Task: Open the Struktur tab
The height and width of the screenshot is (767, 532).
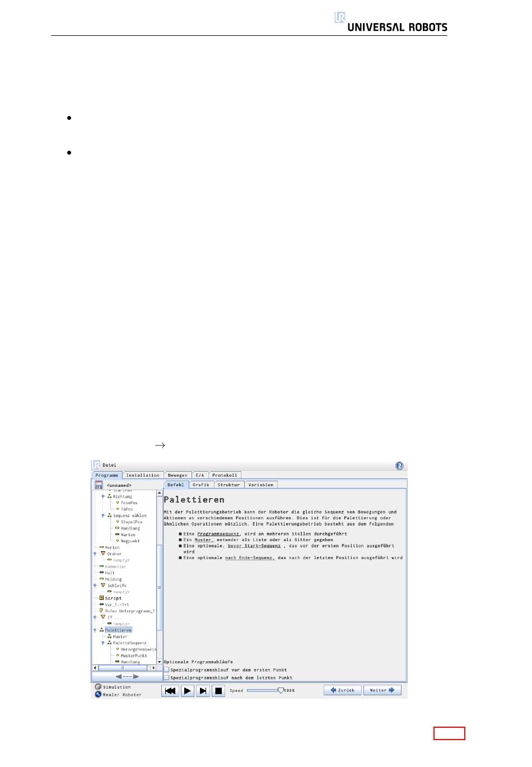Action: 228,485
